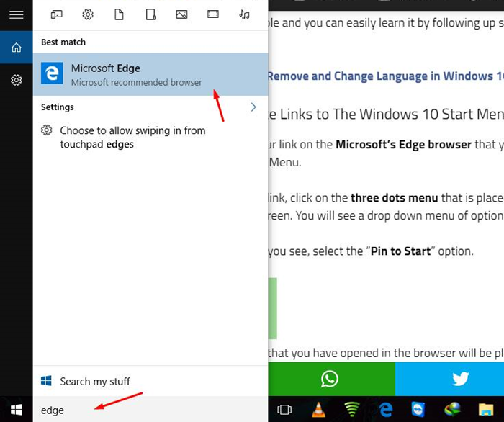
Task: Launch VLC media player from taskbar
Action: (318, 410)
